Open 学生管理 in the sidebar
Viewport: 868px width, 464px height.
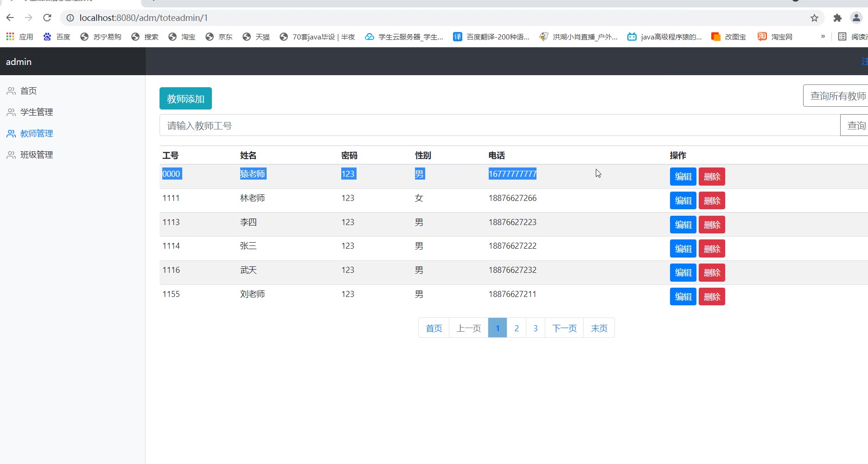(36, 112)
